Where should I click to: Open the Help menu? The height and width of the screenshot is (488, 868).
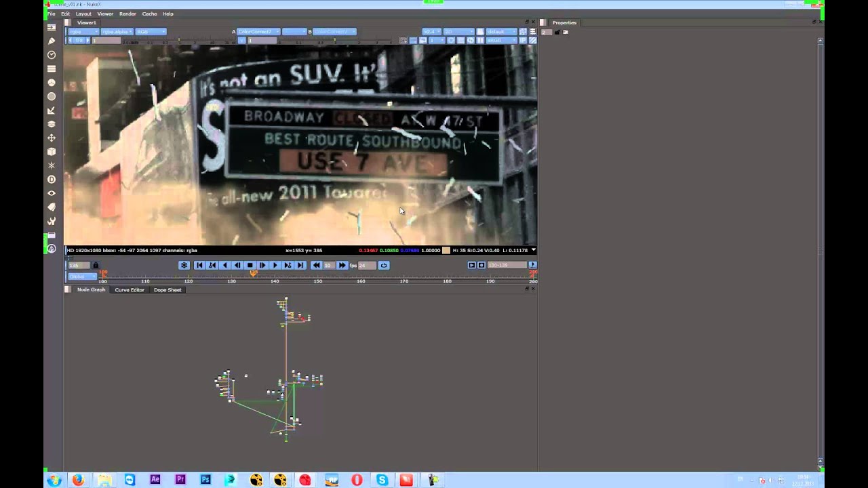pos(167,14)
